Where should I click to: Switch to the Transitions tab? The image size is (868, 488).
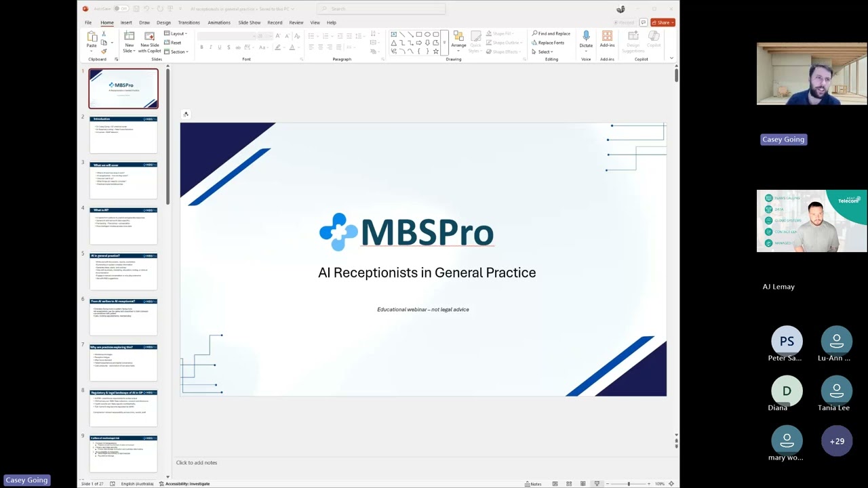[189, 22]
